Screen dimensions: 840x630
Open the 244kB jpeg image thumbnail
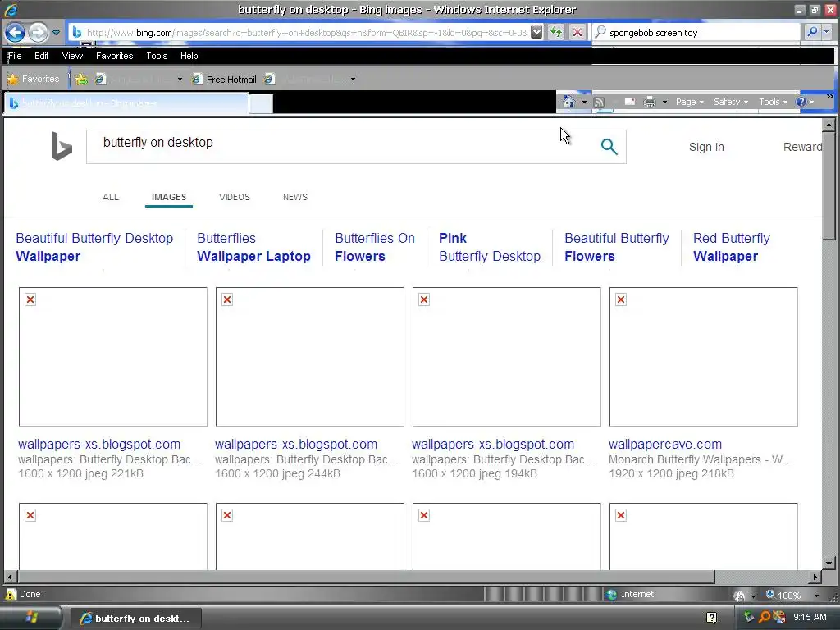click(309, 357)
